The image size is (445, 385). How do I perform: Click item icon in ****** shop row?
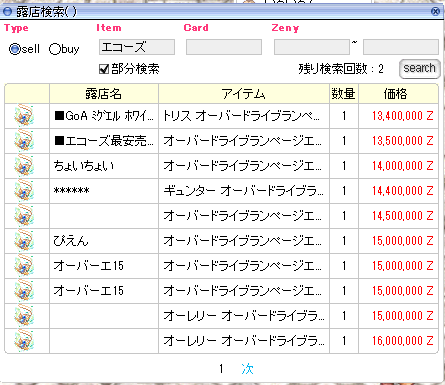click(x=24, y=191)
